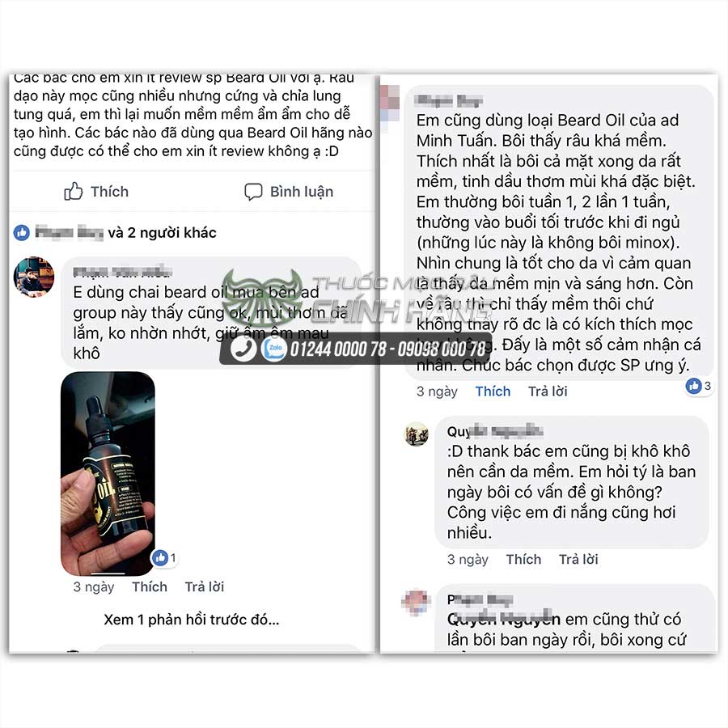Click the like count badge on the beard oil photo
The image size is (728, 728).
[164, 557]
